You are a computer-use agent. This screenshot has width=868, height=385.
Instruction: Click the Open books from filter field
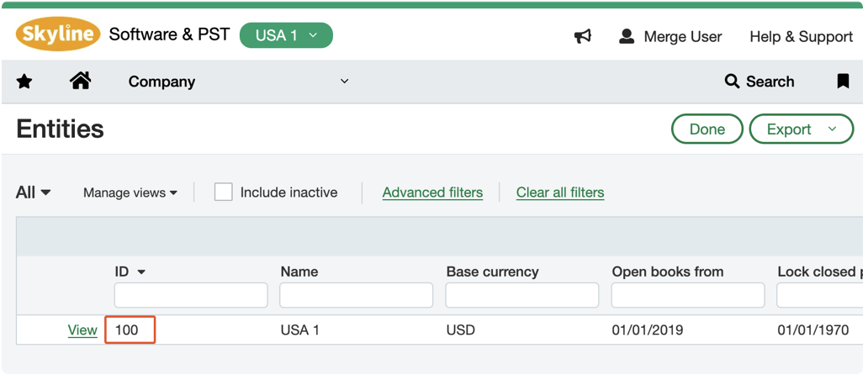(x=688, y=295)
